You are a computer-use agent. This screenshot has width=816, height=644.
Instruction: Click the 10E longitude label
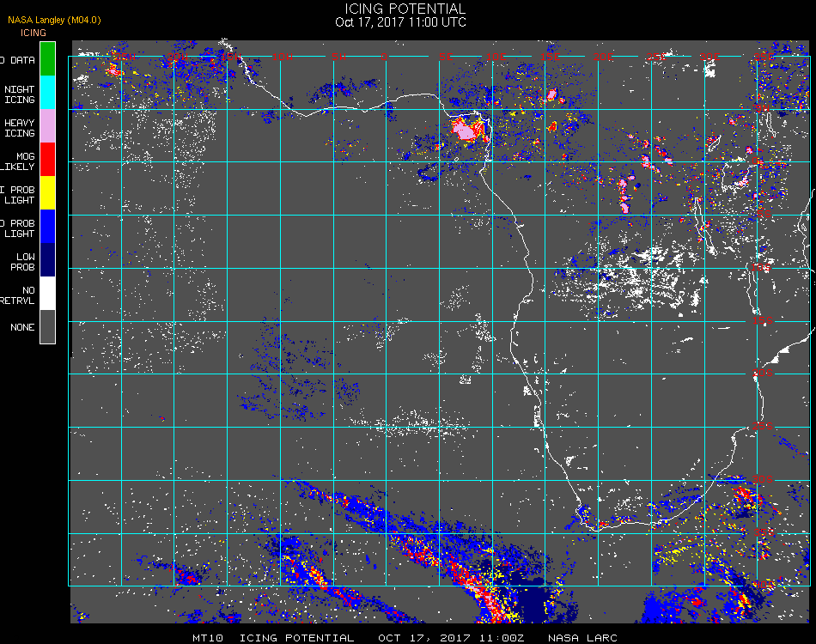click(496, 57)
